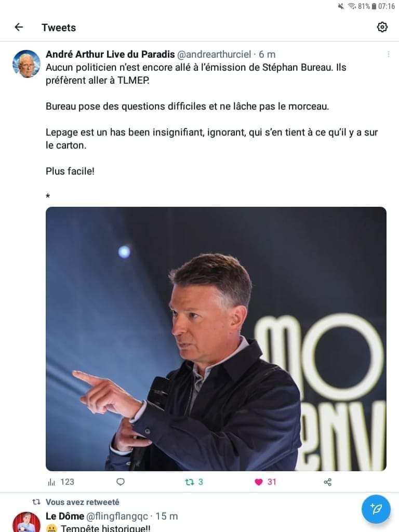
Task: Go back using the arrow icon
Action: 19,27
